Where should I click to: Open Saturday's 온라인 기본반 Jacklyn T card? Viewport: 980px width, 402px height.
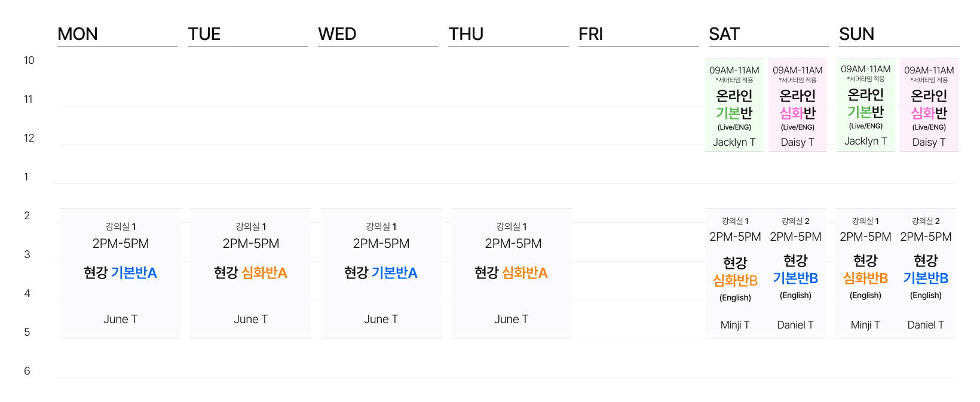(734, 105)
